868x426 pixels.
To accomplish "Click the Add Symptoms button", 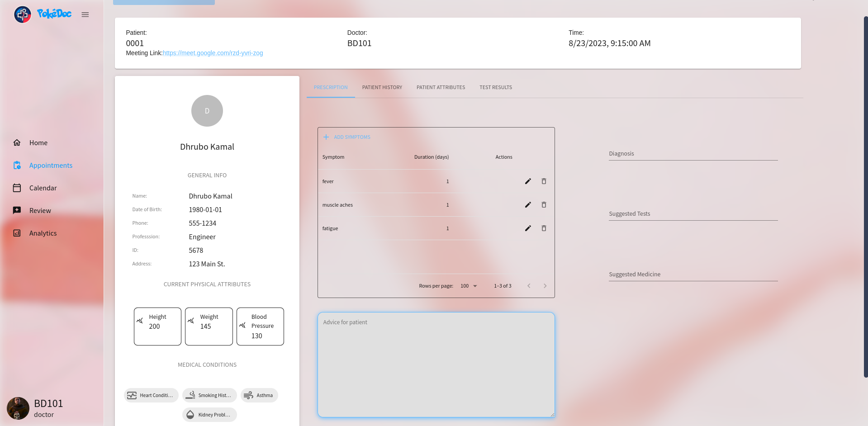I will 347,137.
